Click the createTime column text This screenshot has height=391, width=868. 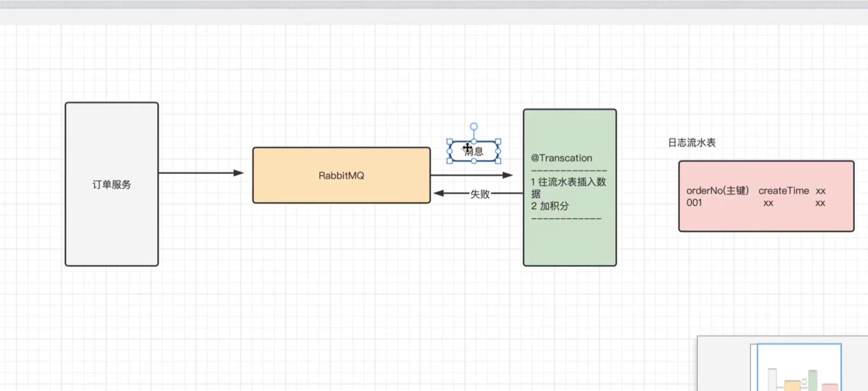pos(784,190)
